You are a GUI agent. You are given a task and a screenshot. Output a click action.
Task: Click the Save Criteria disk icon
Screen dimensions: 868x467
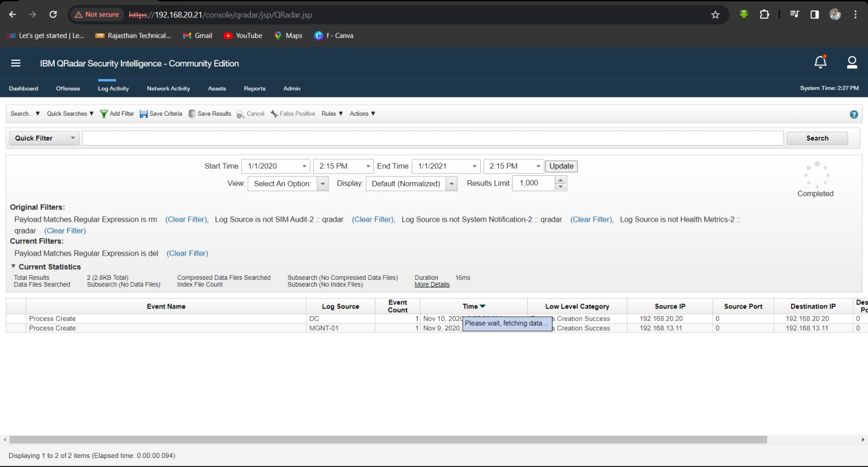(143, 114)
